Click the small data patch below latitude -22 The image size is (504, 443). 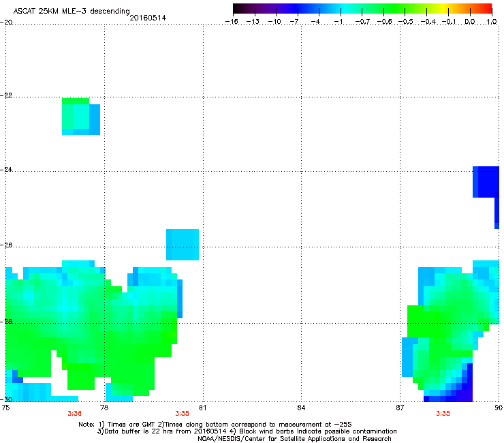click(81, 117)
